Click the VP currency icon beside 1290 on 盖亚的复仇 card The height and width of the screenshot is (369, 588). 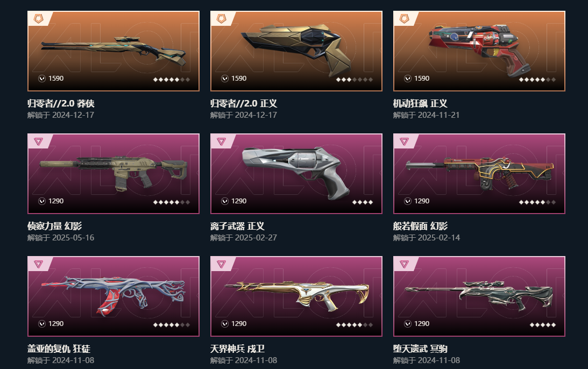click(42, 324)
